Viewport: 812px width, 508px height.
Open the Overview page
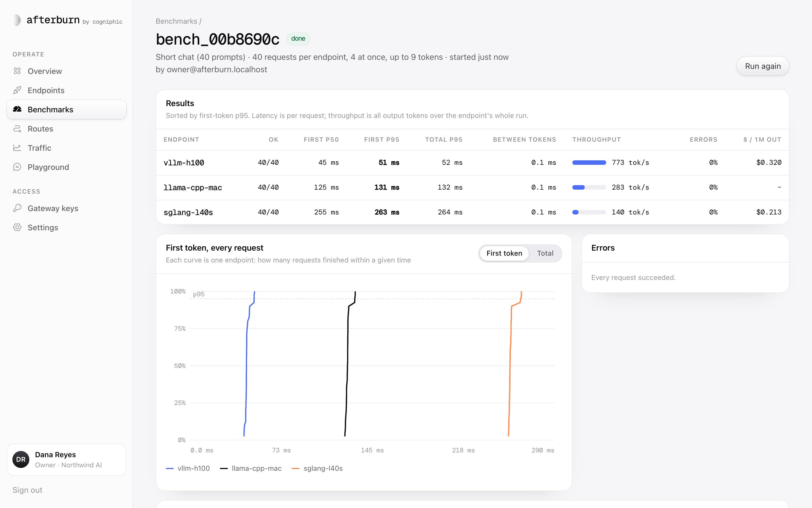[67, 71]
